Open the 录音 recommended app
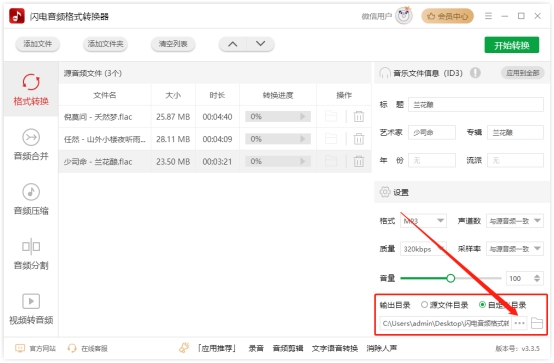Screen dimensions: 554x363 click(x=256, y=349)
